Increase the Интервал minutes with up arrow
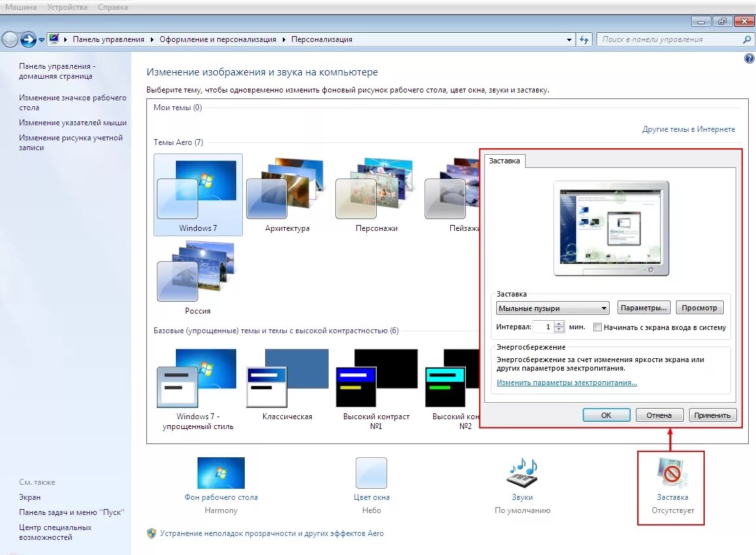 click(x=559, y=324)
